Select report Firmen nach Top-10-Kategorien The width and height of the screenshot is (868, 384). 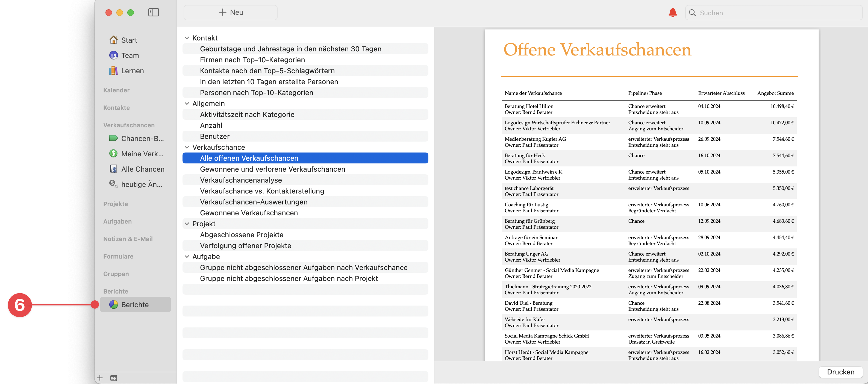pyautogui.click(x=305, y=60)
